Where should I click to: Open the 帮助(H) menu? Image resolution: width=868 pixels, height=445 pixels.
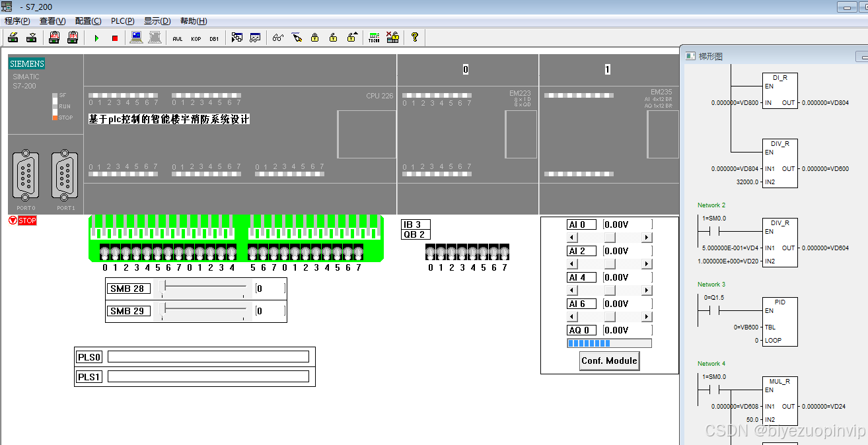click(x=194, y=21)
